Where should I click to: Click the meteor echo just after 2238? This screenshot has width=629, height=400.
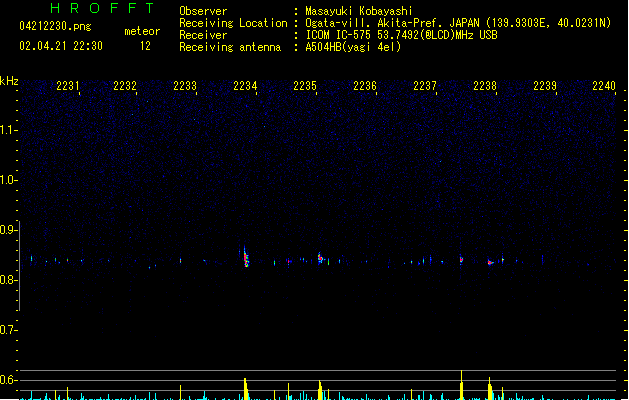pos(490,262)
